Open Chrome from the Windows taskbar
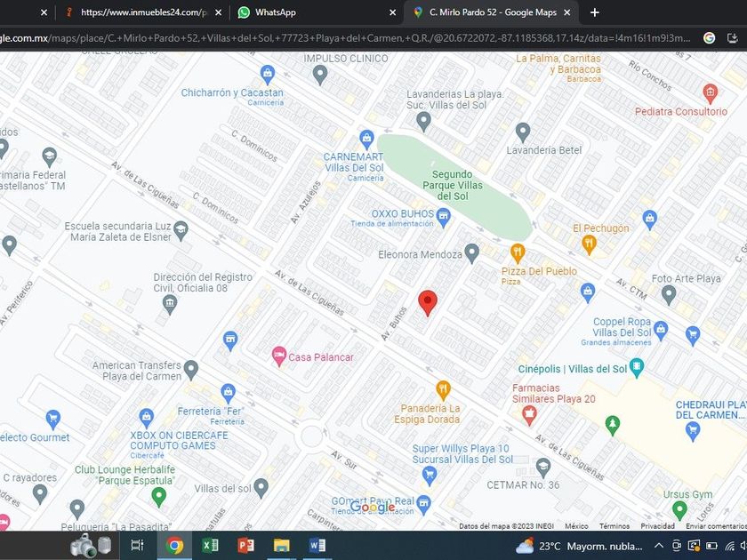 pyautogui.click(x=174, y=545)
